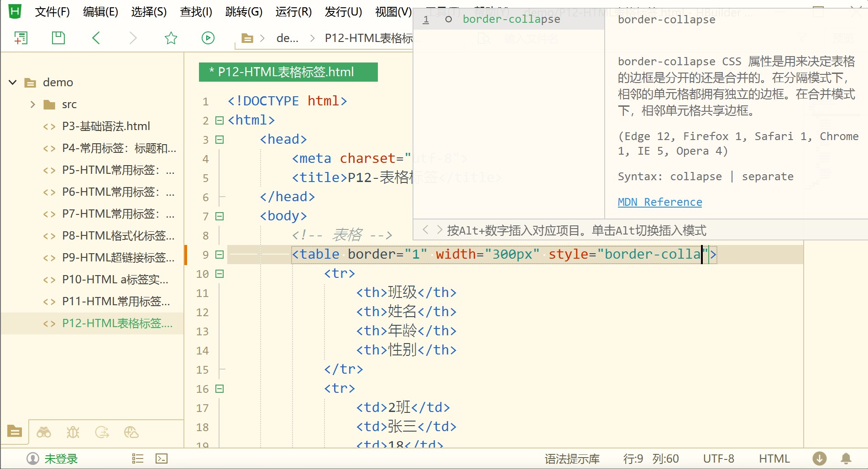Click the breadcrumb folder icon

[247, 38]
